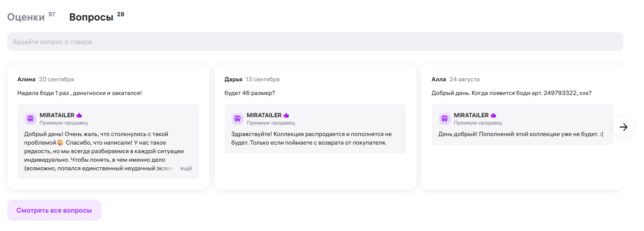This screenshot has height=231, width=644.
Task: Click the premium crown icon in Алина's card
Action: coord(79,115)
